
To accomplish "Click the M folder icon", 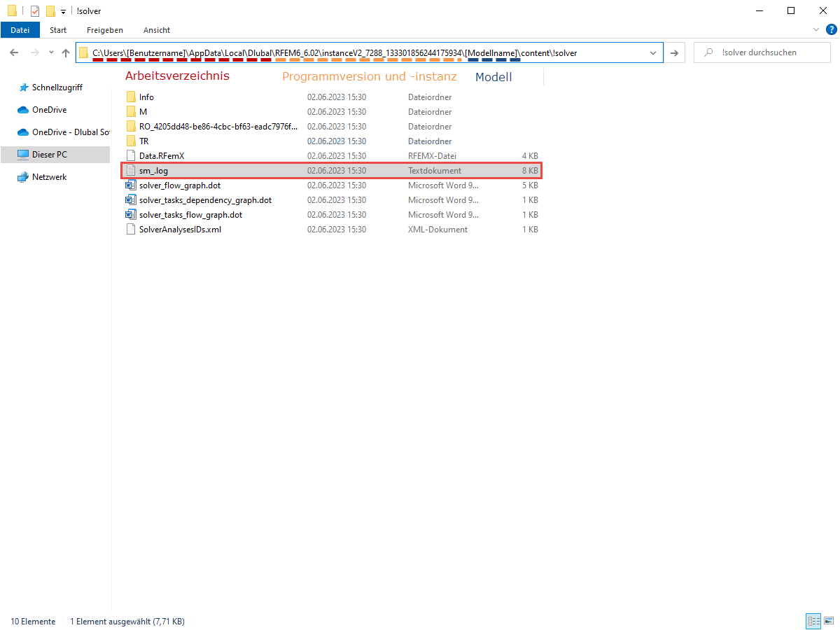I will click(131, 112).
